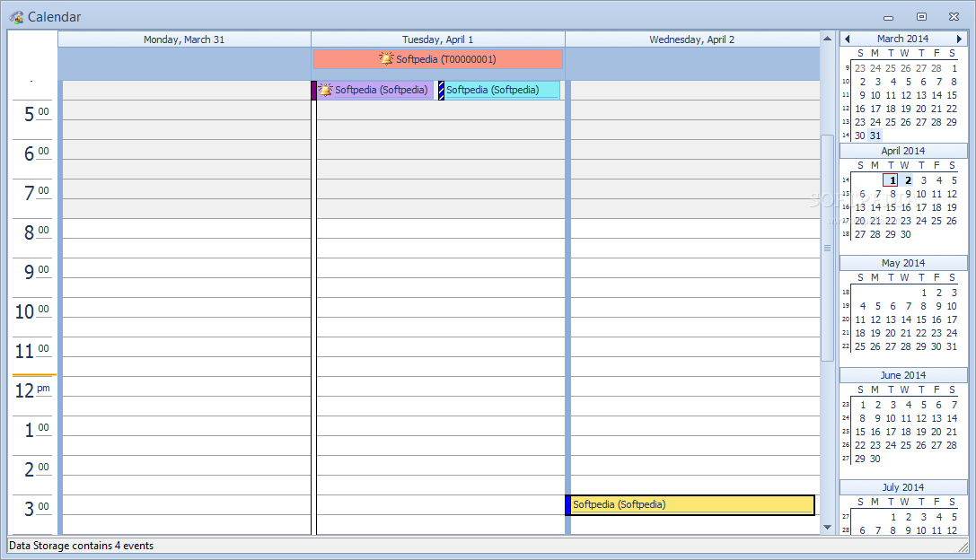
Task: Click the scroll down arrow of the day view
Action: [827, 527]
